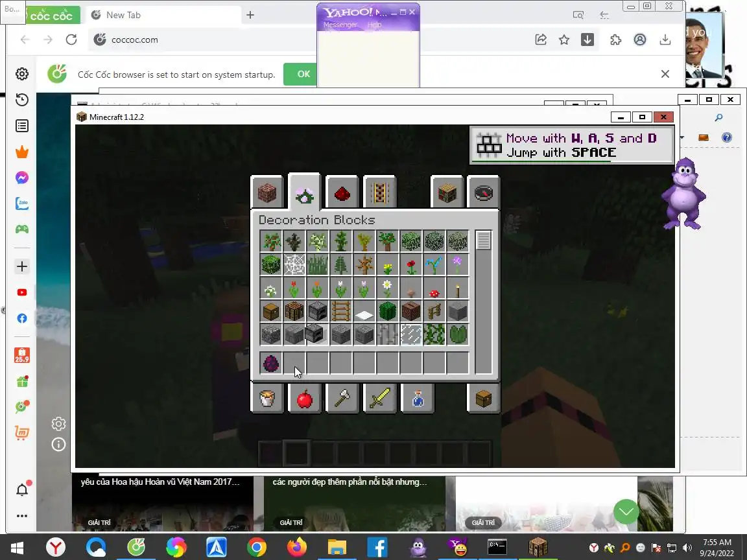Open the share page icon in address bar
Screen dimensions: 747x560
[541, 40]
